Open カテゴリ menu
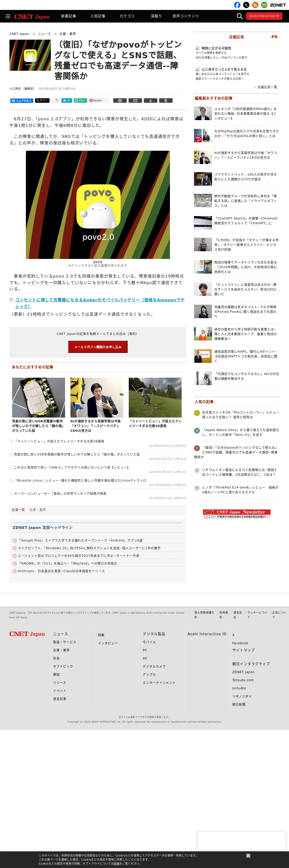This screenshot has width=289, height=868. pos(127,16)
